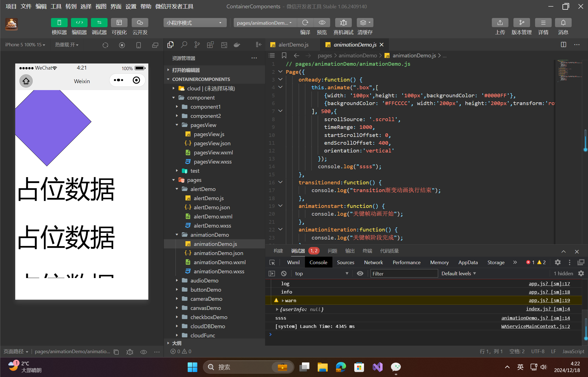Click the console Filter input field

(404, 274)
